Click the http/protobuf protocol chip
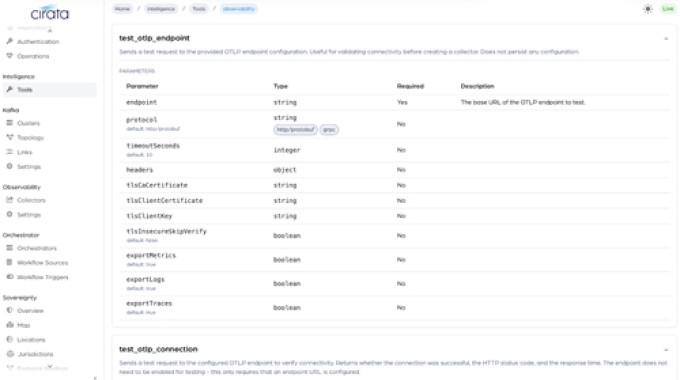This screenshot has height=380, width=680. point(295,130)
